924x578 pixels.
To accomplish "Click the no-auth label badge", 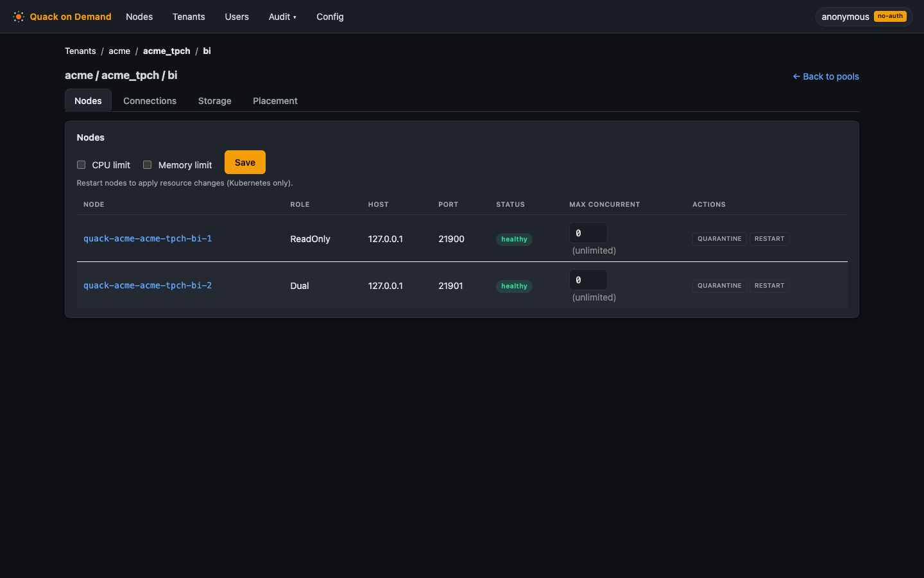I will pos(890,16).
